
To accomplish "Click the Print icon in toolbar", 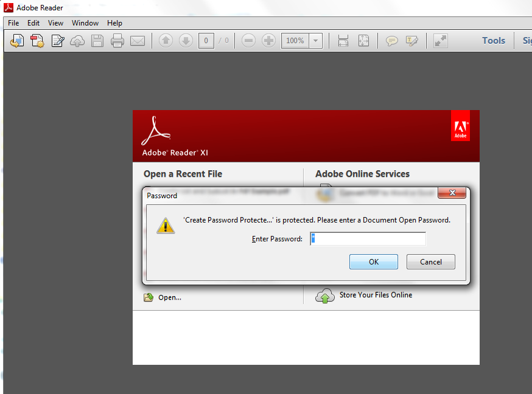I will click(117, 41).
